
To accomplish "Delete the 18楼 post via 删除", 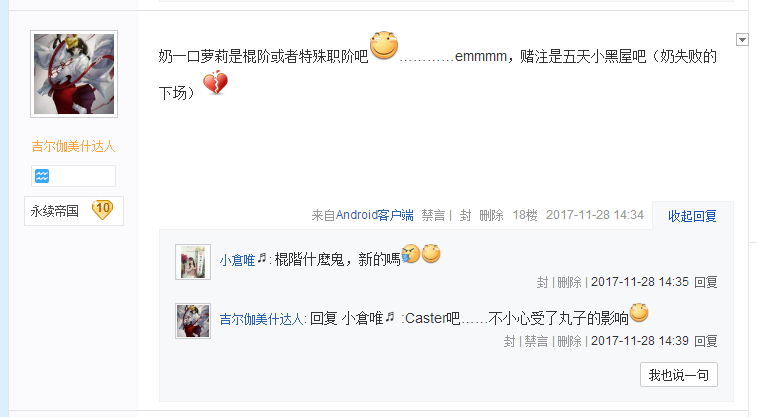I will coord(491,215).
